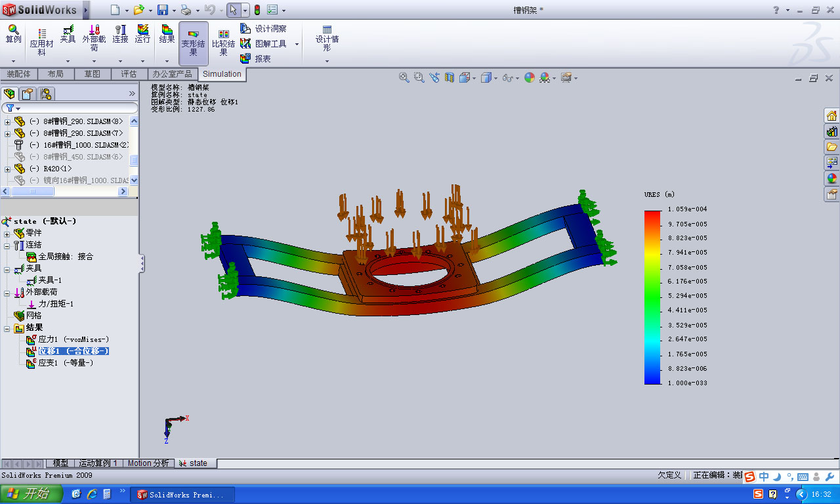Collapse the 外部载荷 tree node
The image size is (840, 504).
(x=8, y=293)
